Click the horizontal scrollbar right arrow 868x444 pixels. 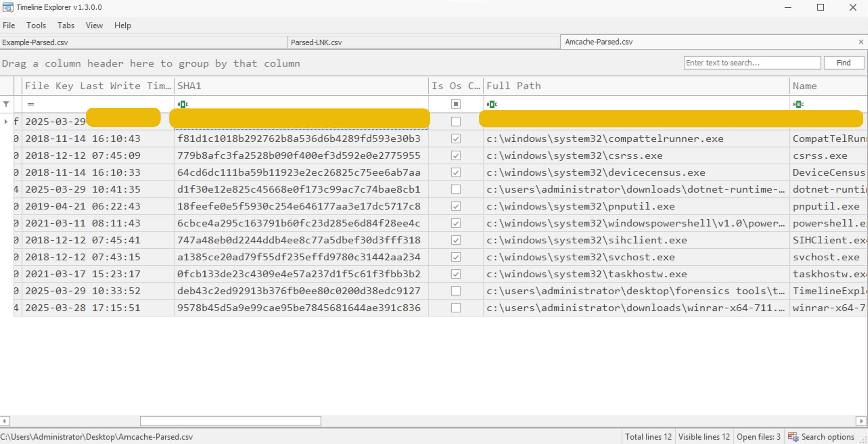coord(861,421)
